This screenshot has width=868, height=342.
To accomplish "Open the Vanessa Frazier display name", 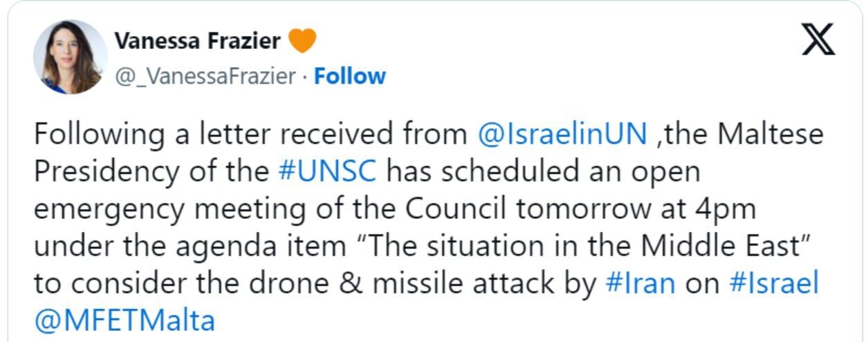I will 198,41.
